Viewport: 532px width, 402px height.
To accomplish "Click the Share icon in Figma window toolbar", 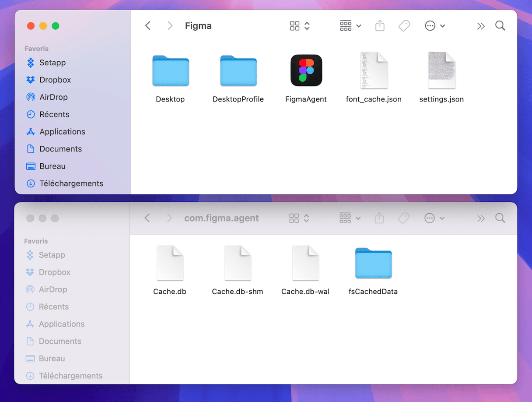I will [380, 26].
